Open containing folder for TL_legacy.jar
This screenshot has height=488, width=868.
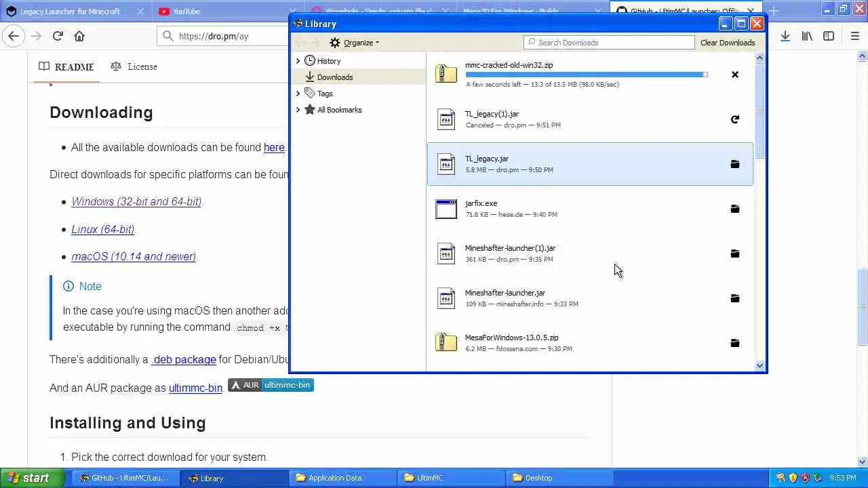pos(734,164)
